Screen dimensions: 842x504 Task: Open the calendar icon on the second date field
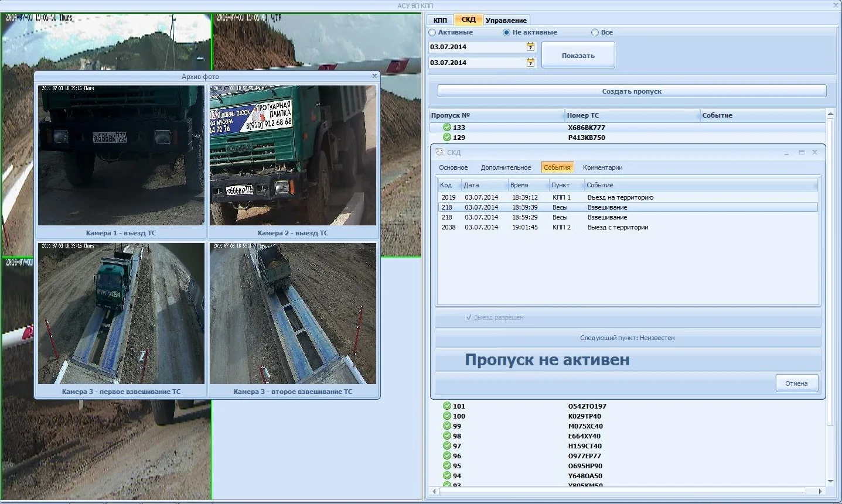pos(530,63)
